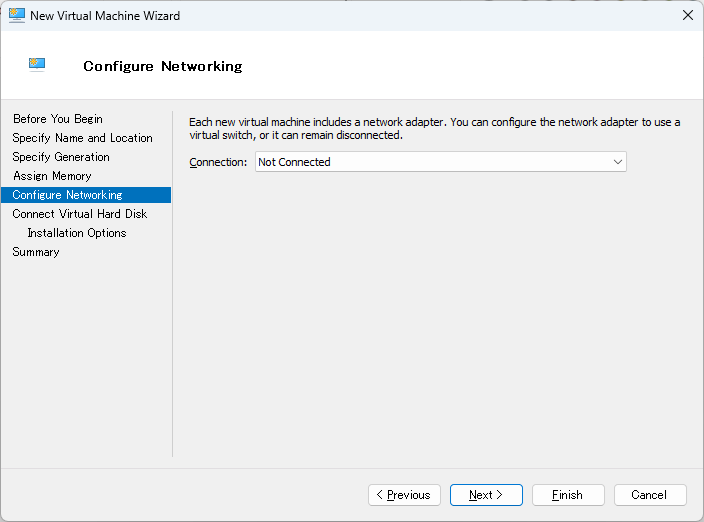
Task: Click the Configure Networking page heading
Action: click(162, 66)
